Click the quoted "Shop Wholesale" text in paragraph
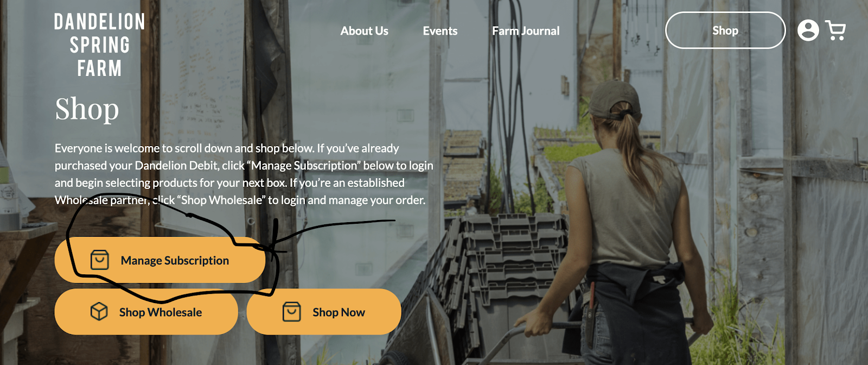This screenshot has height=365, width=868. pyautogui.click(x=221, y=200)
